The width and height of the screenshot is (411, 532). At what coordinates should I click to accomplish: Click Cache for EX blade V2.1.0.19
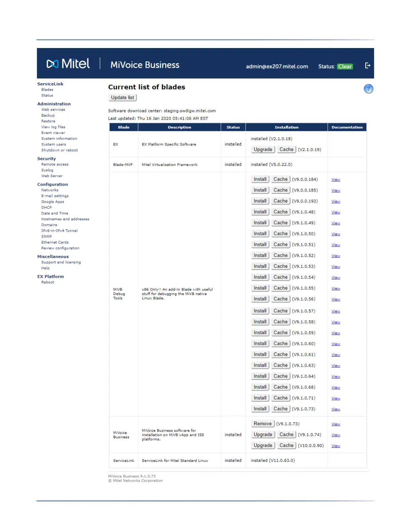(286, 149)
